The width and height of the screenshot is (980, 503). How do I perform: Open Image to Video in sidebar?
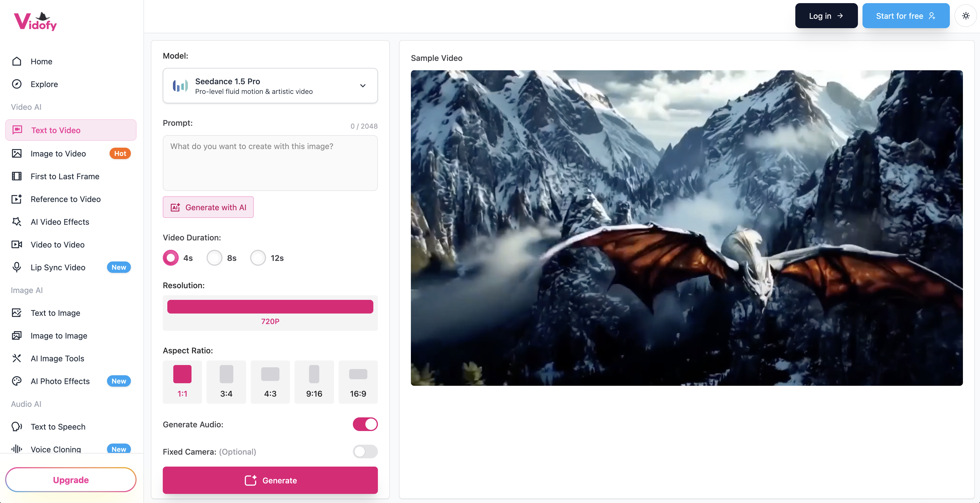pos(58,153)
